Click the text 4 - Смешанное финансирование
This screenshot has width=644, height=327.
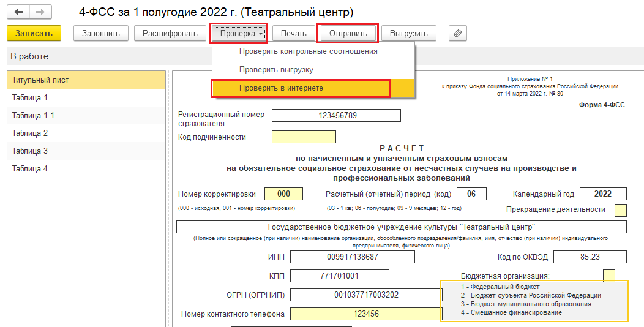click(x=511, y=313)
